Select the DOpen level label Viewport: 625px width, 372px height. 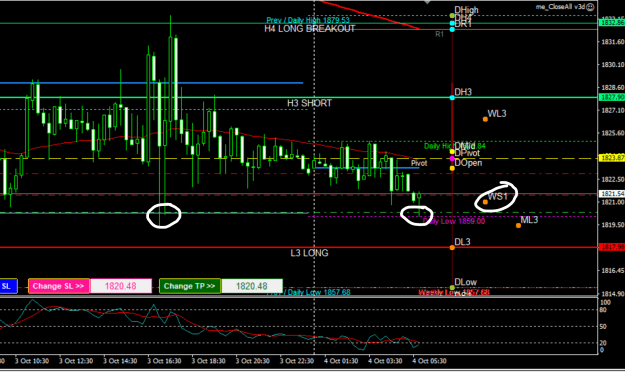pos(468,163)
